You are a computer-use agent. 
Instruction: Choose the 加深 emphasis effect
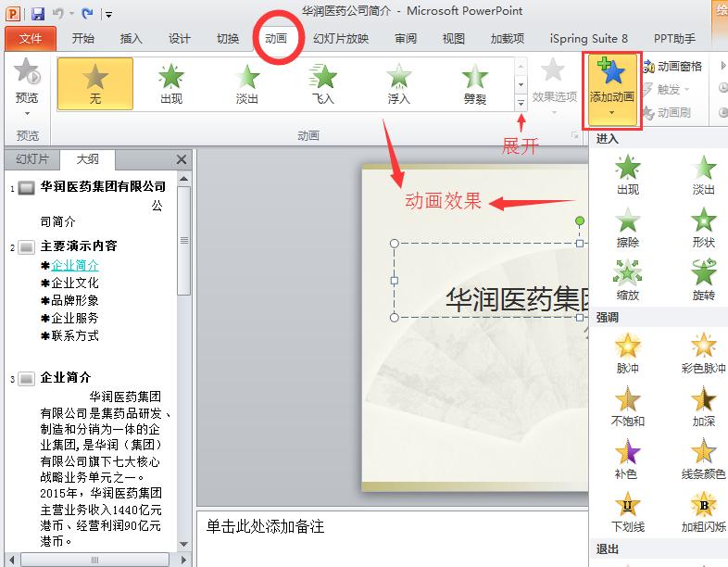tap(703, 407)
